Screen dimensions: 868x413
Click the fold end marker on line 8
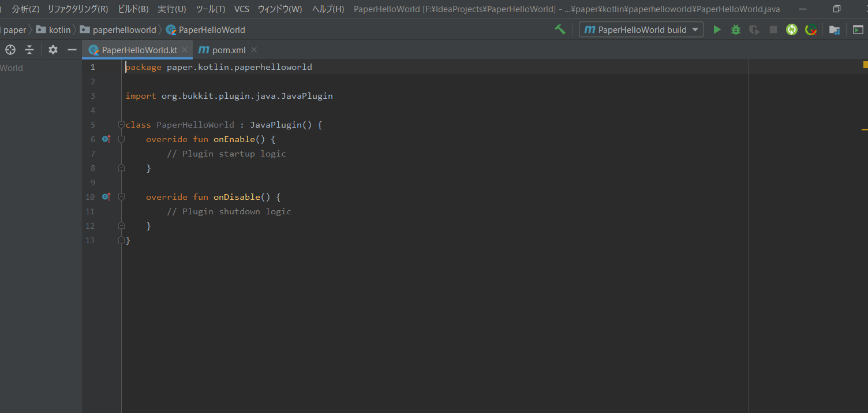pyautogui.click(x=121, y=168)
